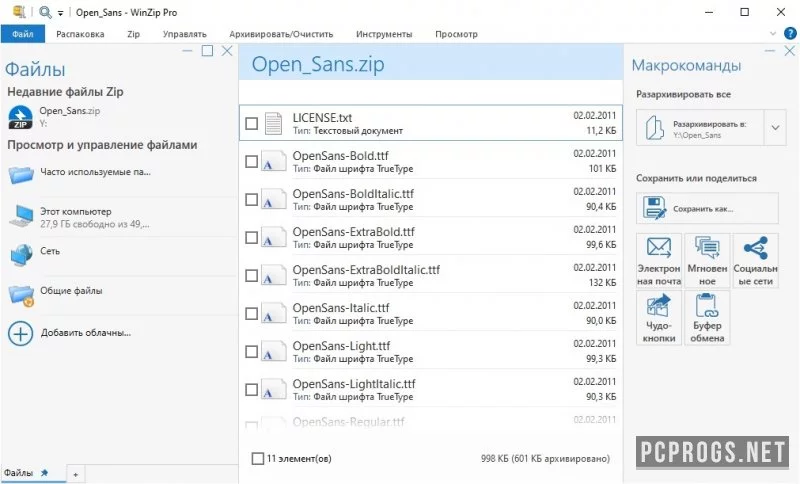This screenshot has width=800, height=484.
Task: Click the Сохранить как... button
Action: click(x=707, y=208)
